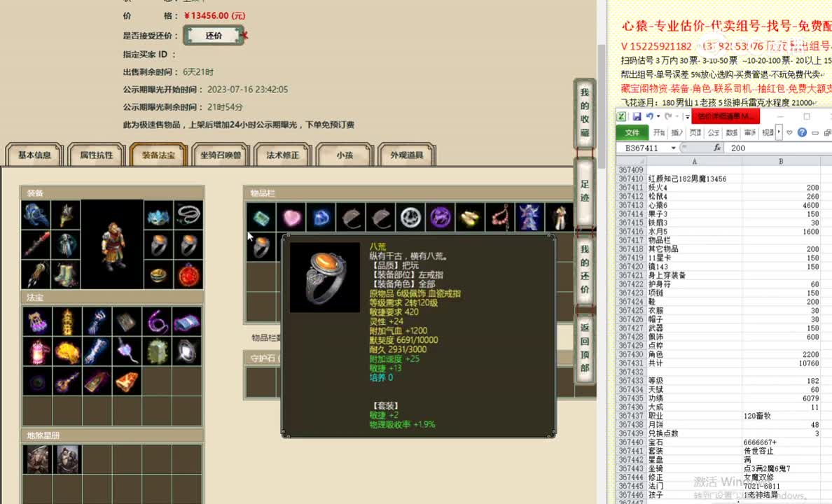Click the Insert Function fx icon
The height and width of the screenshot is (504, 832).
point(718,148)
